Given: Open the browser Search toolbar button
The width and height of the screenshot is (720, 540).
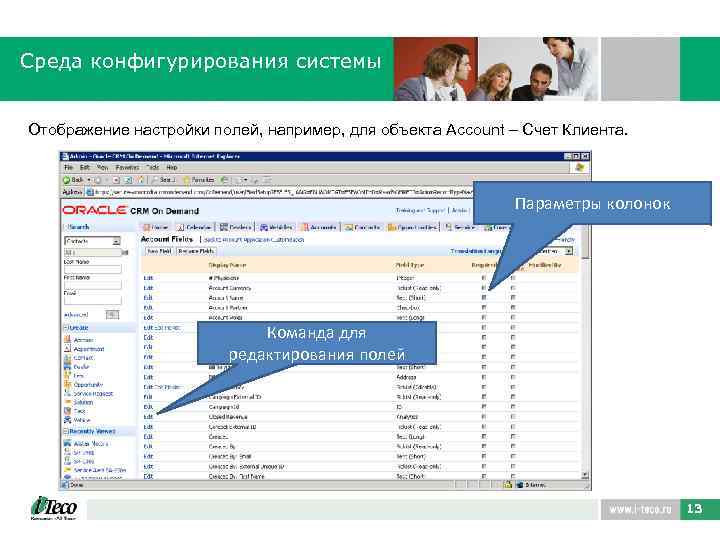Looking at the screenshot, I should 164,180.
